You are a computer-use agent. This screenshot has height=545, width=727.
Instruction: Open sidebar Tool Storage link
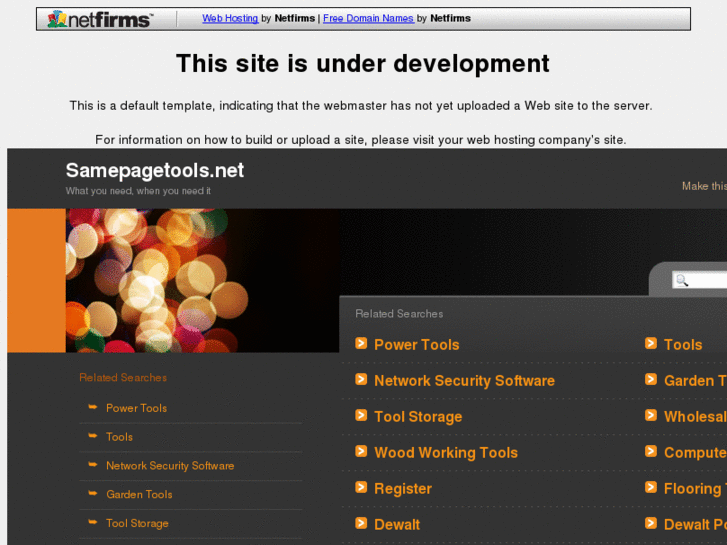pos(137,523)
